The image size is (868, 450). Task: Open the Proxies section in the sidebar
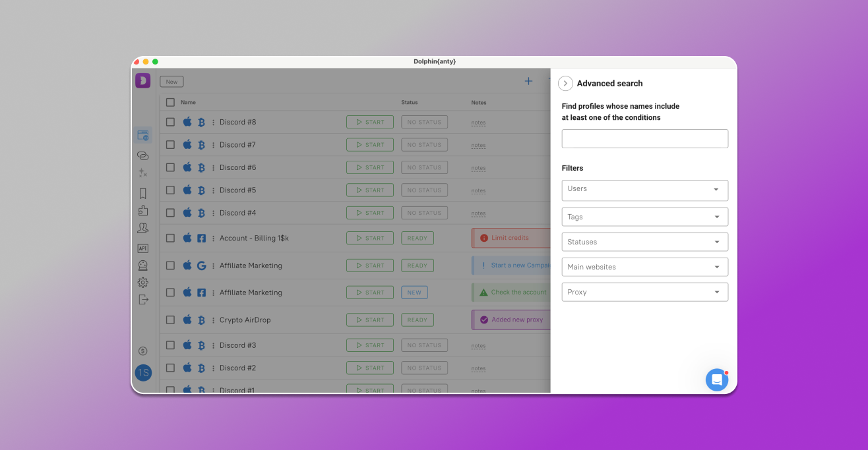[143, 155]
